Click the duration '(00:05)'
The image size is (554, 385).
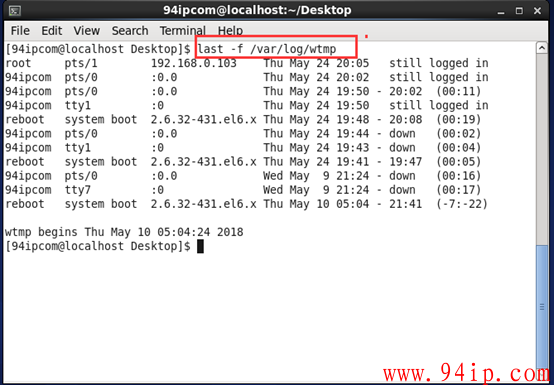(x=459, y=162)
